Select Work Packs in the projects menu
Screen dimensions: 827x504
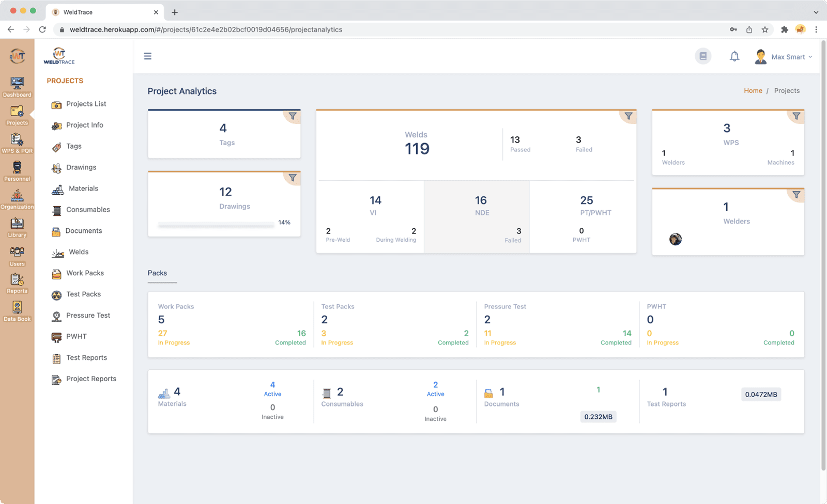tap(85, 273)
